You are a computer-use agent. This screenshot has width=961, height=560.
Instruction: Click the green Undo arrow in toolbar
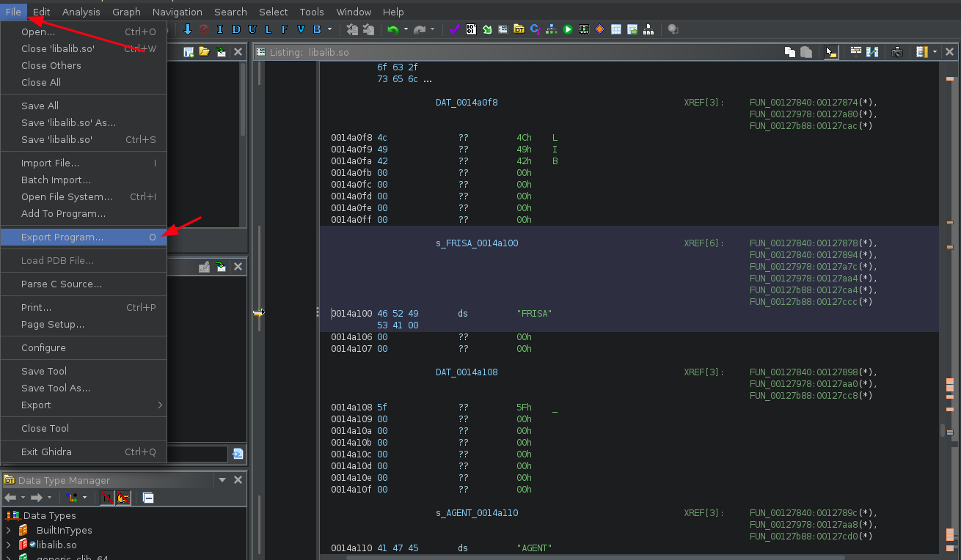(393, 29)
